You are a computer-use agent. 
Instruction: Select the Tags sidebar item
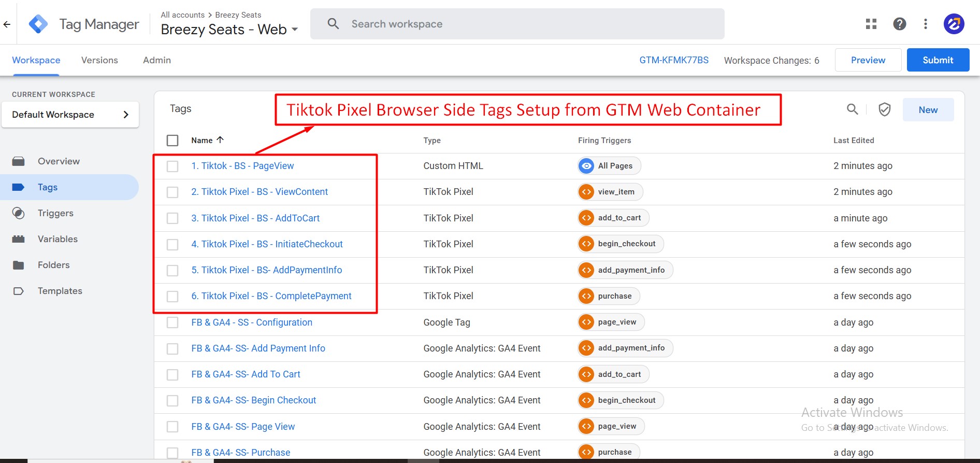tap(69, 187)
